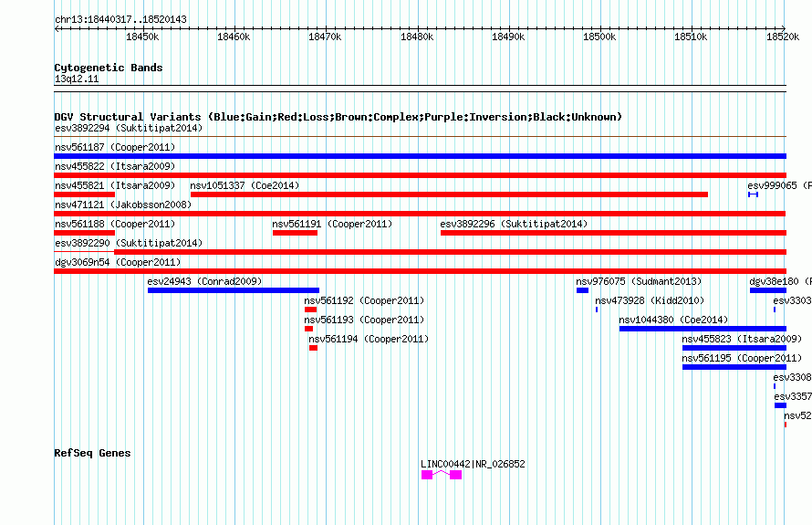Screen dimensions: 812x525
Task: Click the chr13:18440317..18520143 region label
Action: [x=120, y=20]
